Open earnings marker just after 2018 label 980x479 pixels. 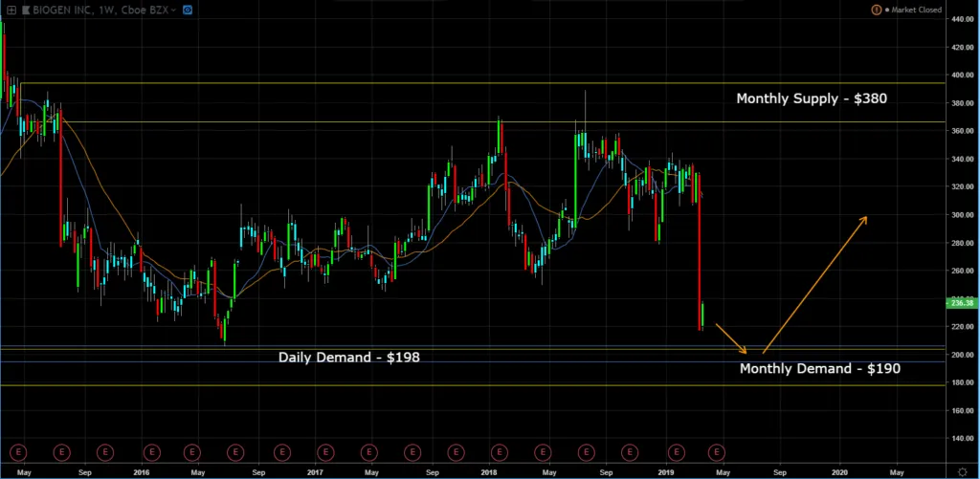point(500,451)
